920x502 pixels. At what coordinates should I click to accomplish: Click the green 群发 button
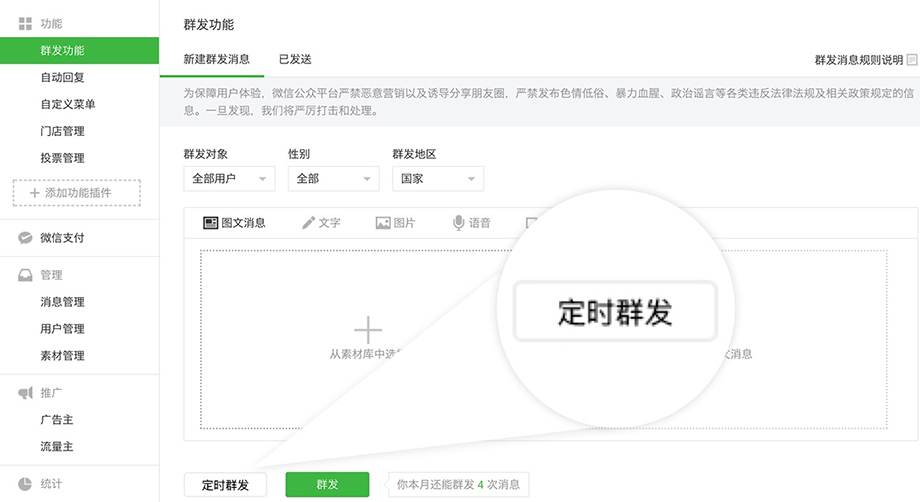327,485
